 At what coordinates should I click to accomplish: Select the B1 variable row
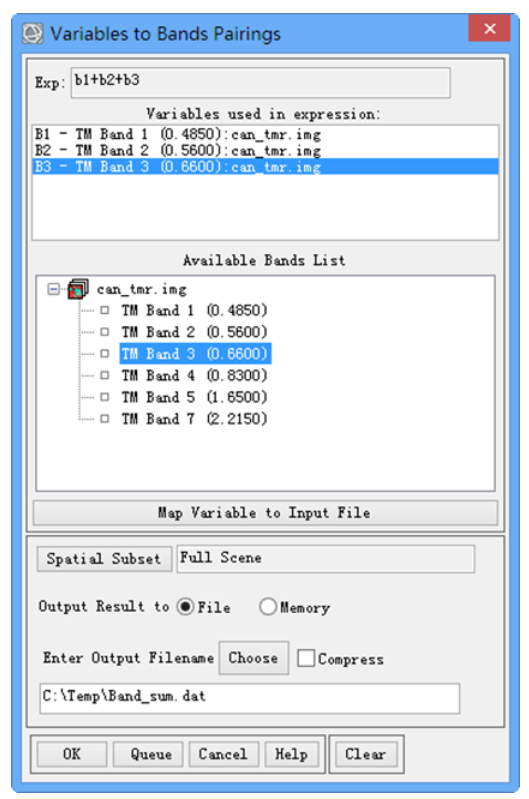click(x=266, y=135)
